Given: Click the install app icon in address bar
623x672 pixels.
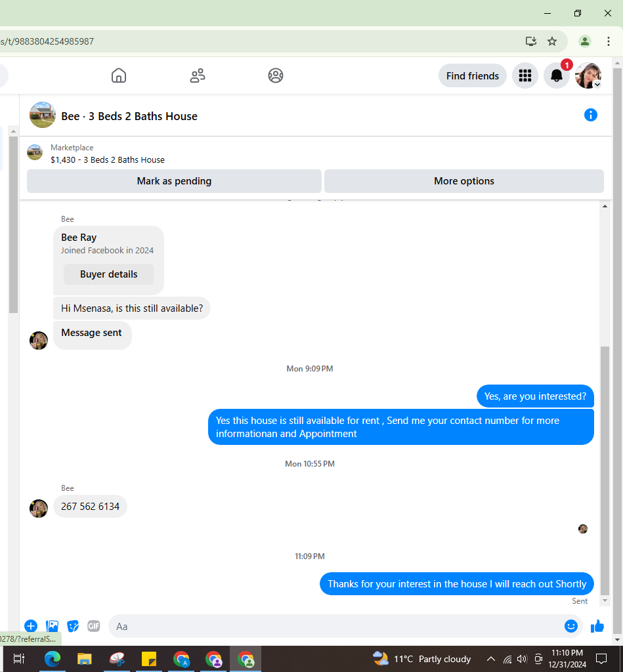Looking at the screenshot, I should point(531,41).
